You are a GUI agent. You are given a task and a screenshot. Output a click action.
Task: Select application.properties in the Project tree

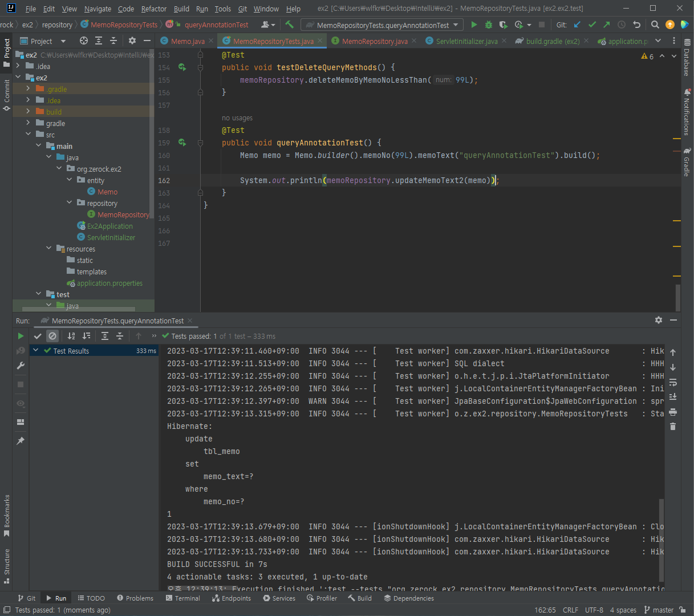click(x=109, y=283)
